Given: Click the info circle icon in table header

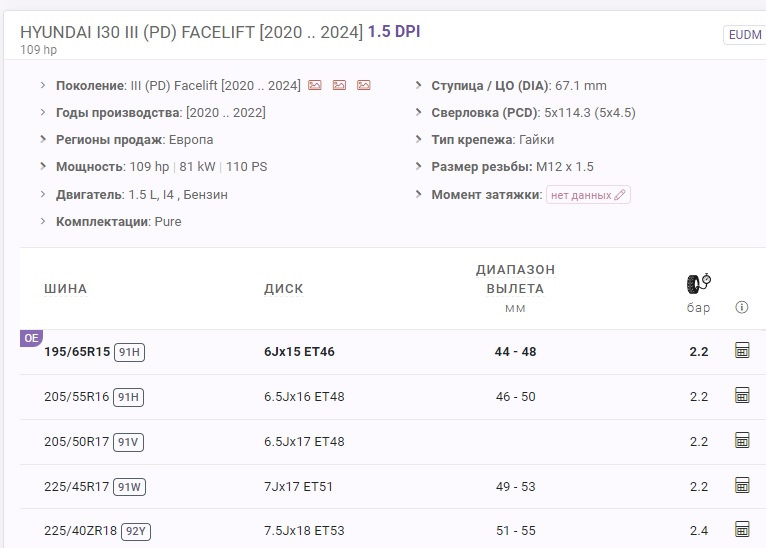Looking at the screenshot, I should [x=742, y=307].
